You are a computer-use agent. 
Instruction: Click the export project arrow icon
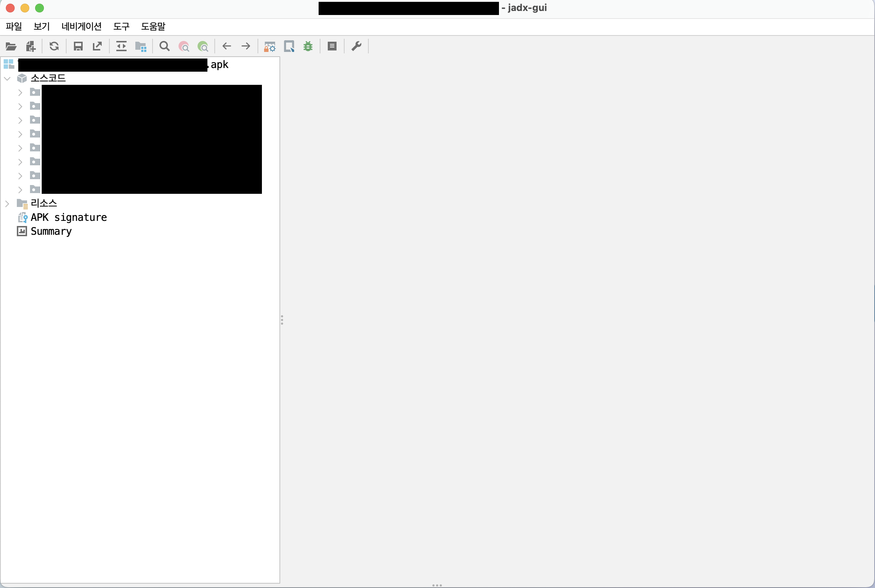point(97,46)
